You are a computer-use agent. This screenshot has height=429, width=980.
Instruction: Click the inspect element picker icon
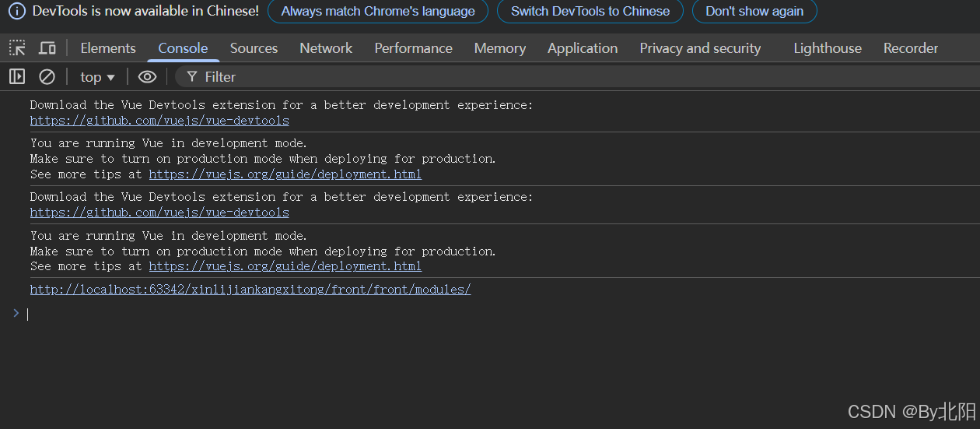pyautogui.click(x=17, y=48)
